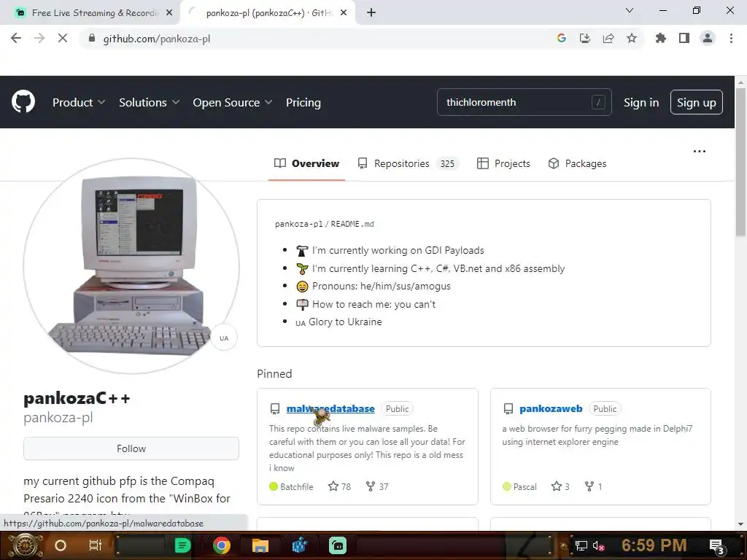Expand the Solutions menu

point(149,102)
